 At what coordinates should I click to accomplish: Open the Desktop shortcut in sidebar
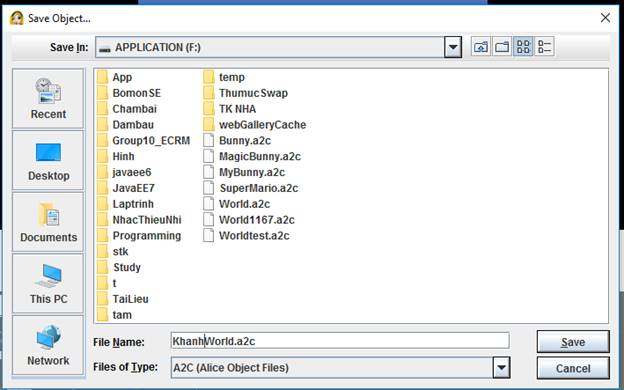(x=48, y=160)
